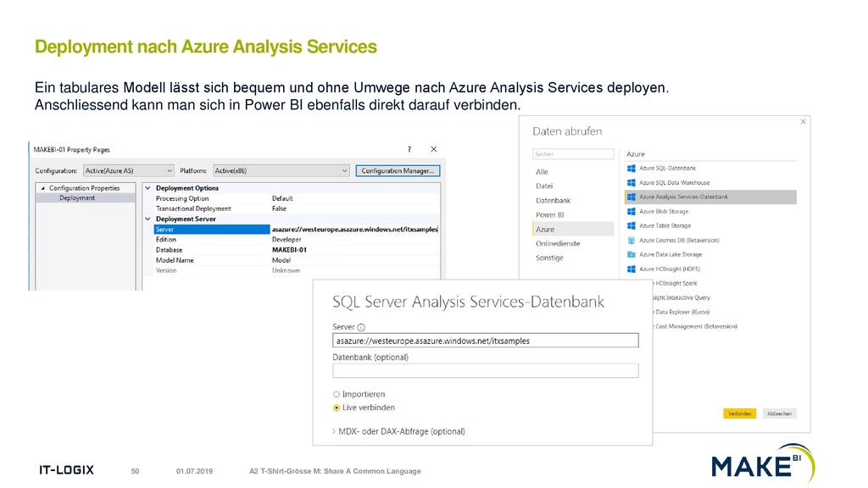Open the Platform dropdown Active(x86)
This screenshot has height=488, width=868.
click(281, 171)
